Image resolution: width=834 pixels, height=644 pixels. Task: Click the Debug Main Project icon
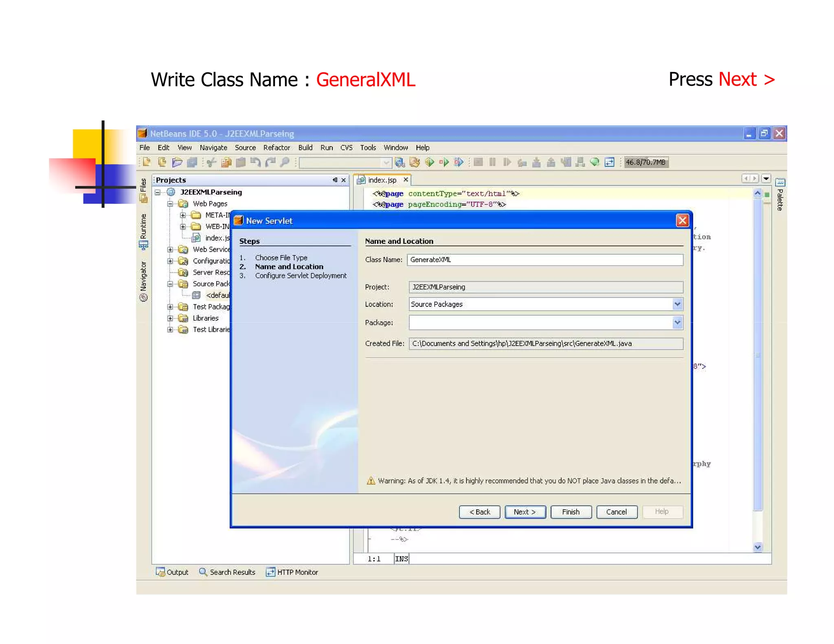point(444,162)
